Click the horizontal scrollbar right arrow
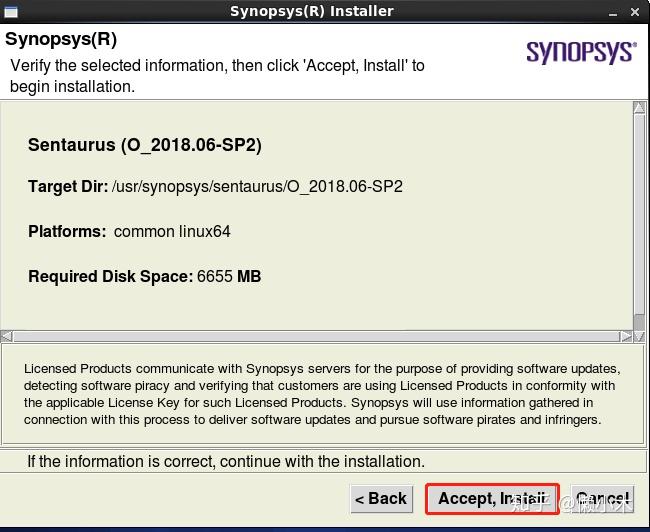The height and width of the screenshot is (532, 650). pos(625,336)
